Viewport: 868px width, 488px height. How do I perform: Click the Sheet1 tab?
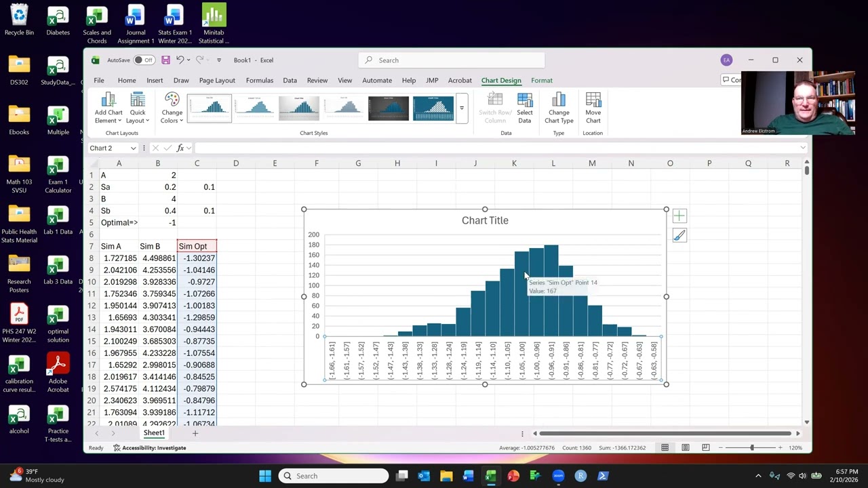154,433
